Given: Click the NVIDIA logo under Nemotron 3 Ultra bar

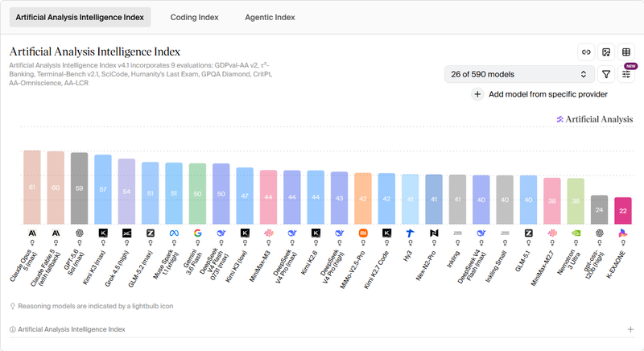Looking at the screenshot, I should click(x=576, y=233).
